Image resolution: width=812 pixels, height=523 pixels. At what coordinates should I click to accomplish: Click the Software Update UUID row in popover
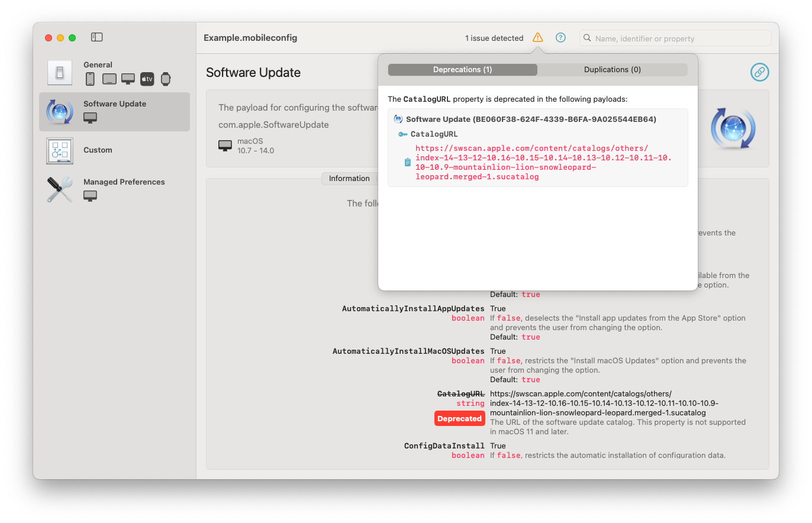click(x=525, y=119)
